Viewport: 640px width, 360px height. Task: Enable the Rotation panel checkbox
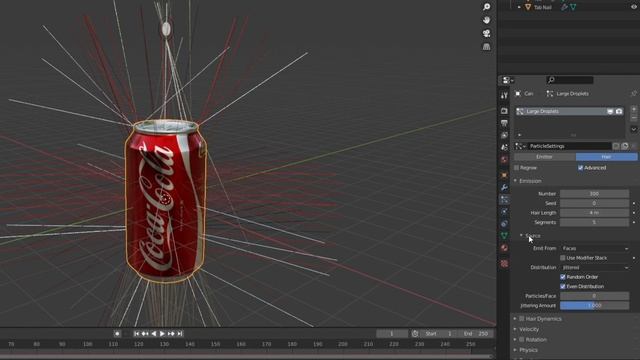coord(522,340)
